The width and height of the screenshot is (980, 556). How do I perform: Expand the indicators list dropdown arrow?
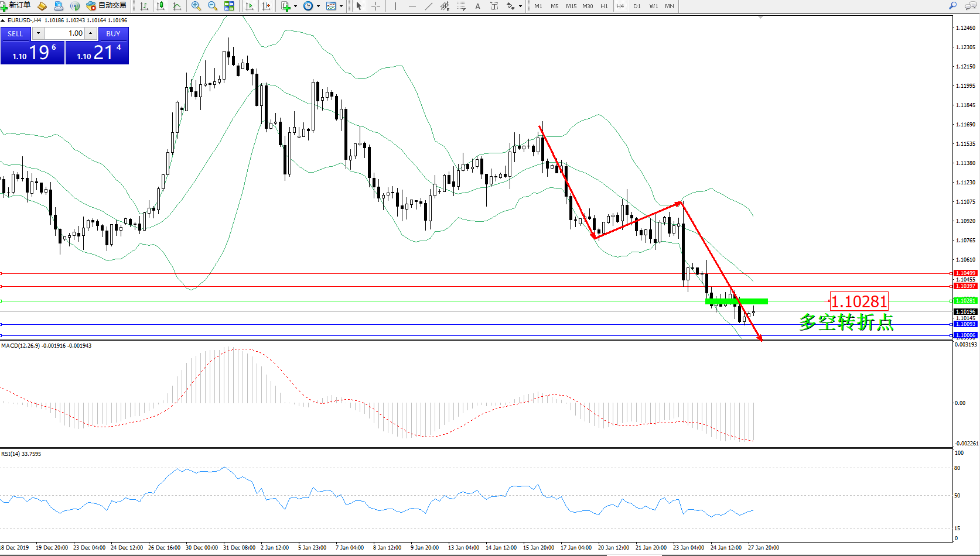coord(295,6)
